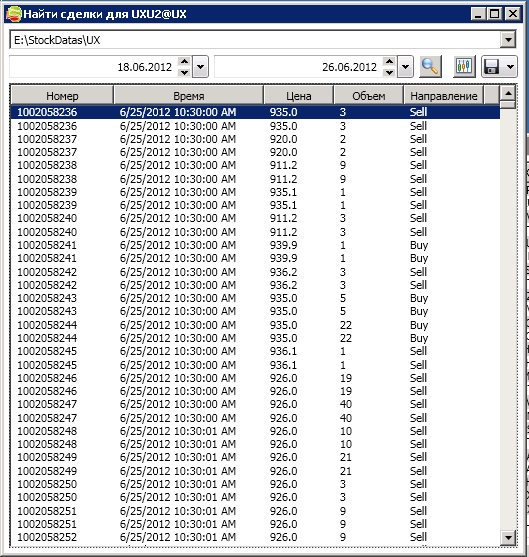Increment the start date with up arrow
Screen dimensions: 529x557
[184, 61]
